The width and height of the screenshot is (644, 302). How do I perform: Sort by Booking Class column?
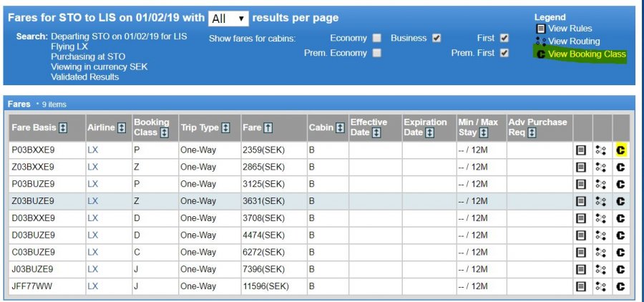(165, 133)
